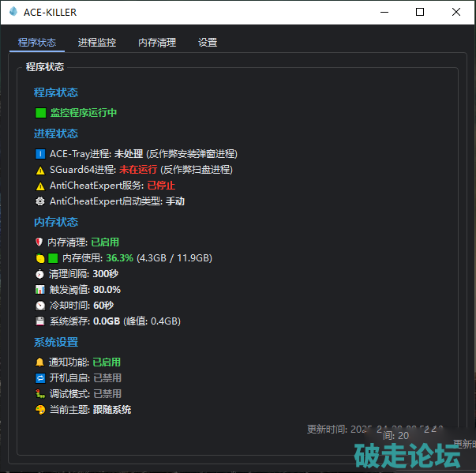Click the gear icon beside AntiCheatExpert启动类型
This screenshot has height=473, width=476.
click(x=40, y=201)
